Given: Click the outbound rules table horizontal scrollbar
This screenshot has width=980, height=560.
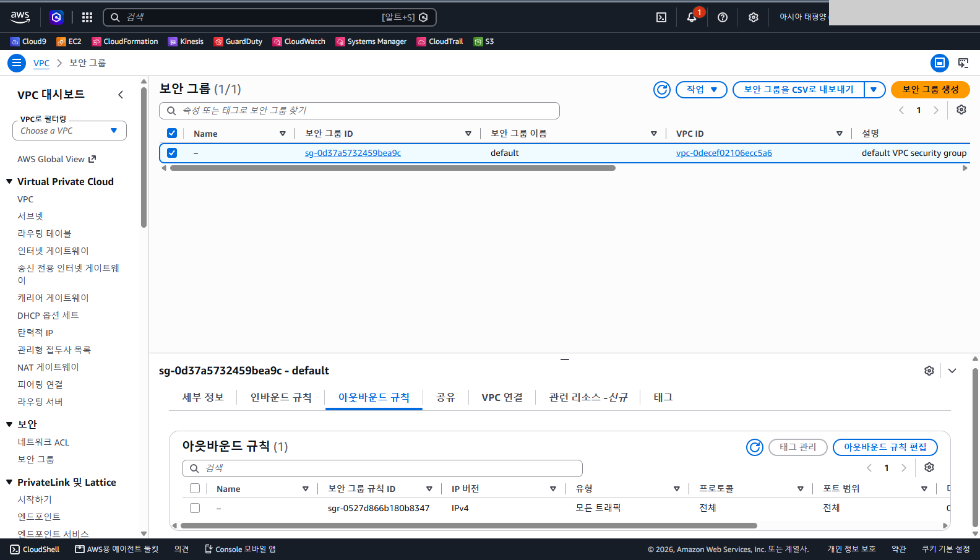Looking at the screenshot, I should 469,525.
